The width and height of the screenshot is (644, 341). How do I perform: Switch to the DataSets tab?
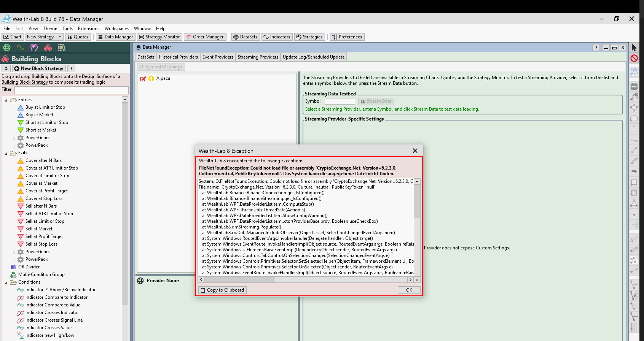(146, 57)
